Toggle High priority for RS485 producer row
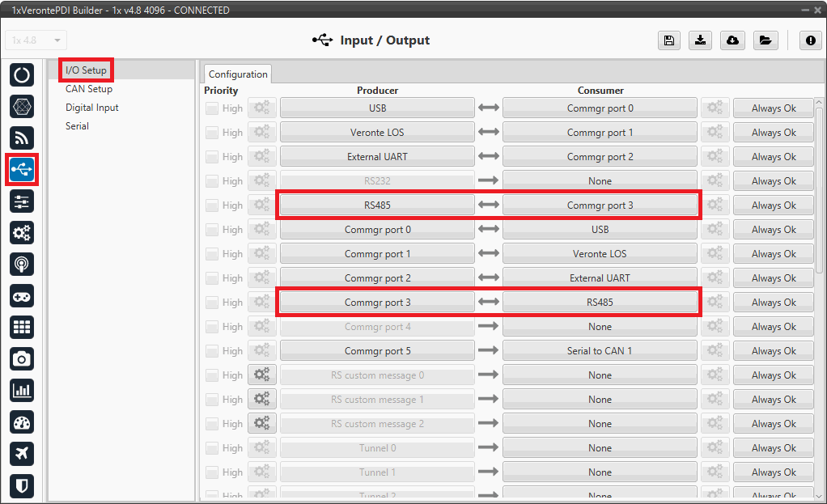This screenshot has width=827, height=504. click(x=212, y=205)
